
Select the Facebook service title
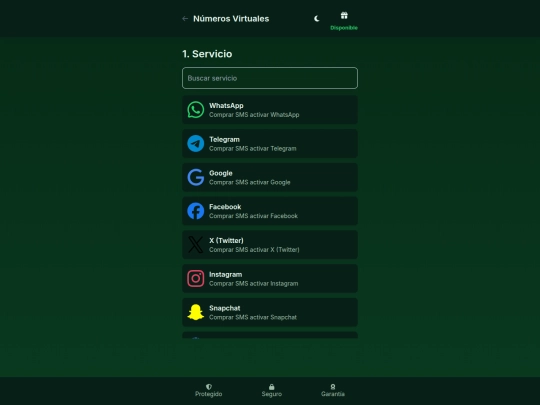click(x=225, y=207)
